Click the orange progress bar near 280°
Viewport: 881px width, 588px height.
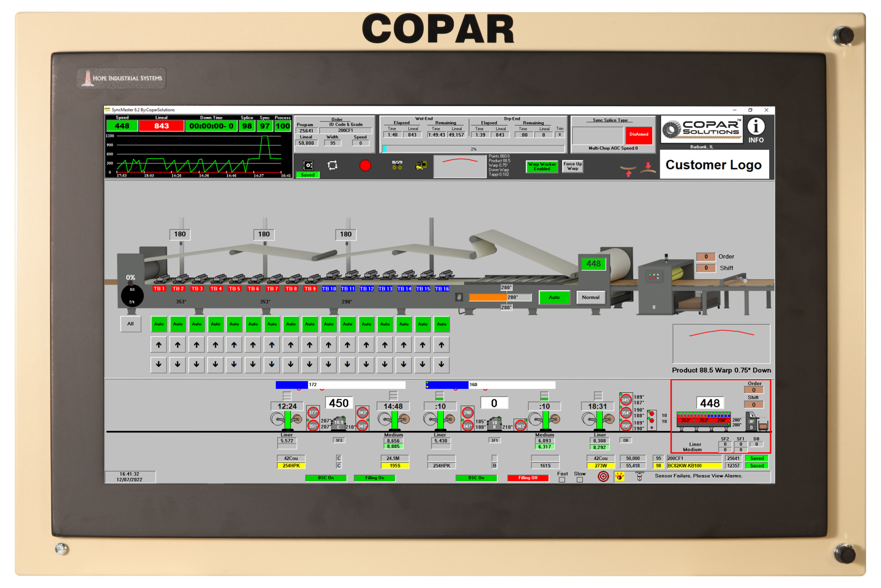coord(488,297)
